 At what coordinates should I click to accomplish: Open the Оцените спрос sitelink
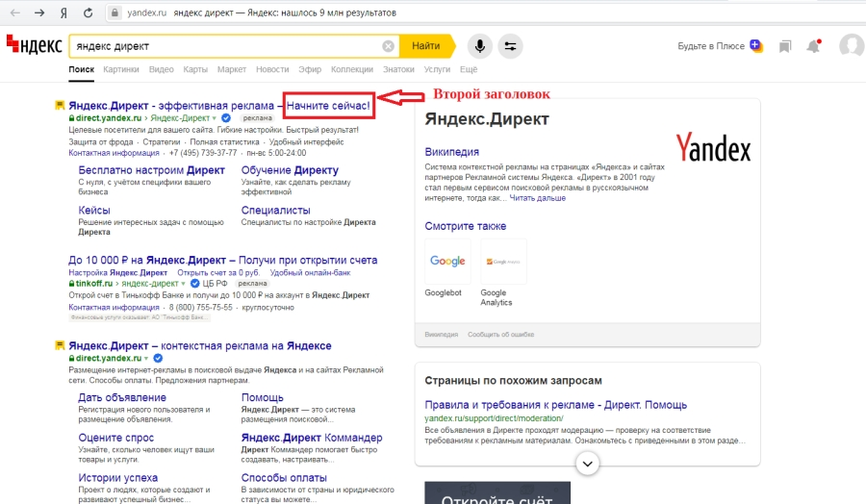[x=116, y=438]
